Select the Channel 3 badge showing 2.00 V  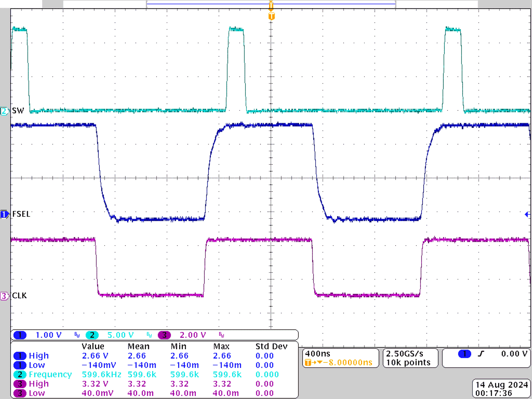[164, 335]
